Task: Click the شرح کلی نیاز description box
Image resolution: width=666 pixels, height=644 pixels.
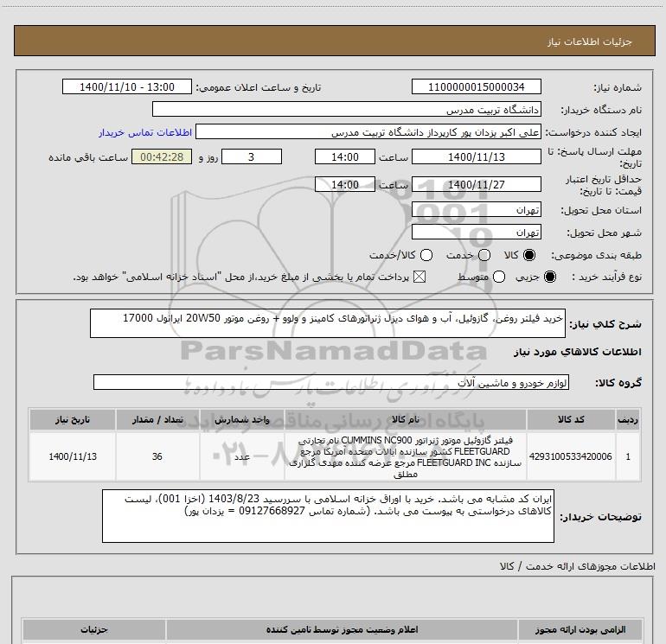Action: (x=328, y=323)
